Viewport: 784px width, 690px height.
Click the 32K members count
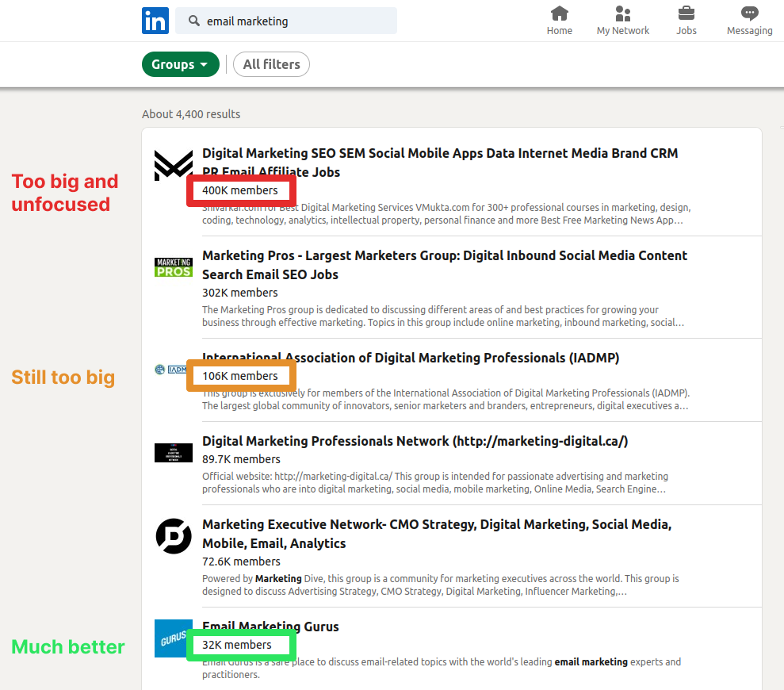[237, 645]
